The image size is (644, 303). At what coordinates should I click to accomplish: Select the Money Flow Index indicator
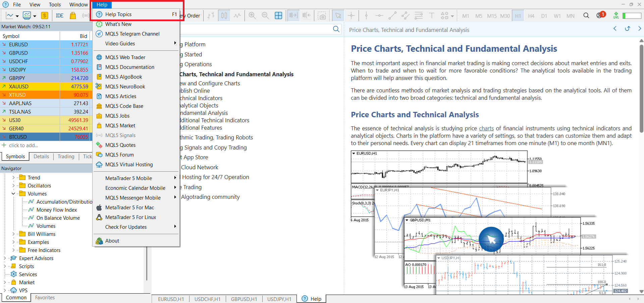click(x=57, y=210)
